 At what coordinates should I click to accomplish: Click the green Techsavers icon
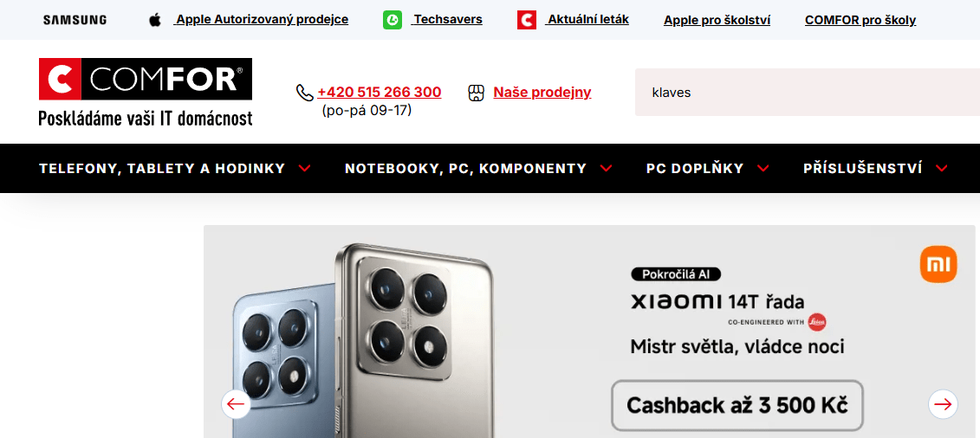pos(393,20)
